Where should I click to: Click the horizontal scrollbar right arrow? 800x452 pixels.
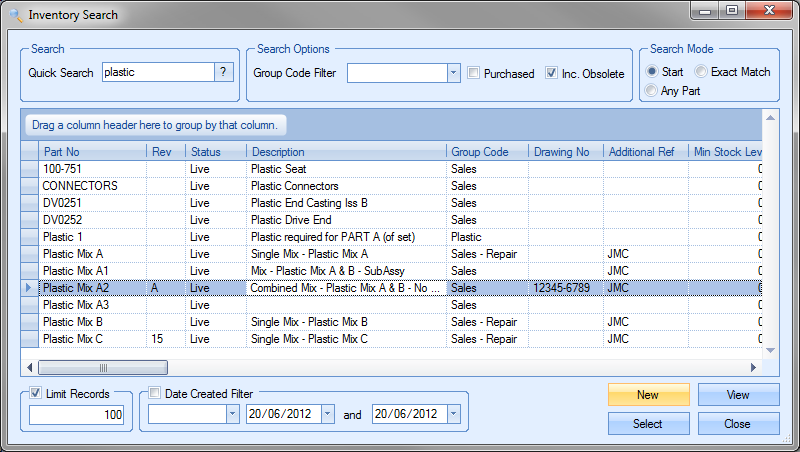[x=753, y=368]
